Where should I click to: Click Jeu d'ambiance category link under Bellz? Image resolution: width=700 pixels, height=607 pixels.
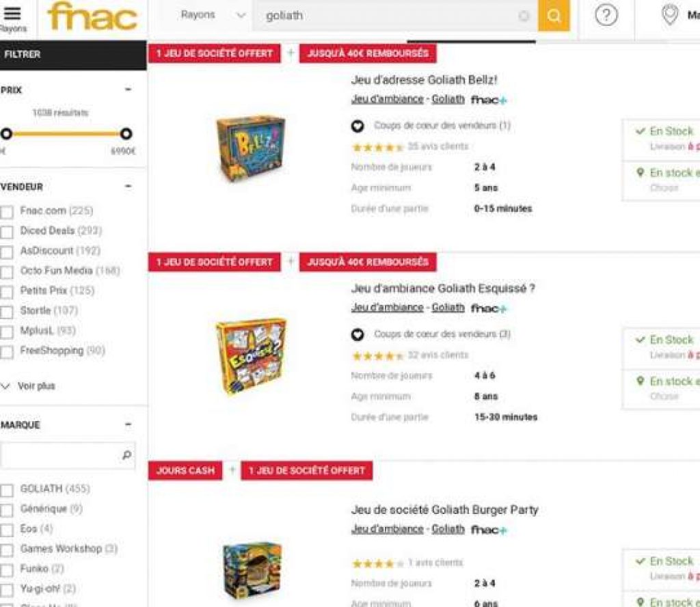tap(387, 99)
